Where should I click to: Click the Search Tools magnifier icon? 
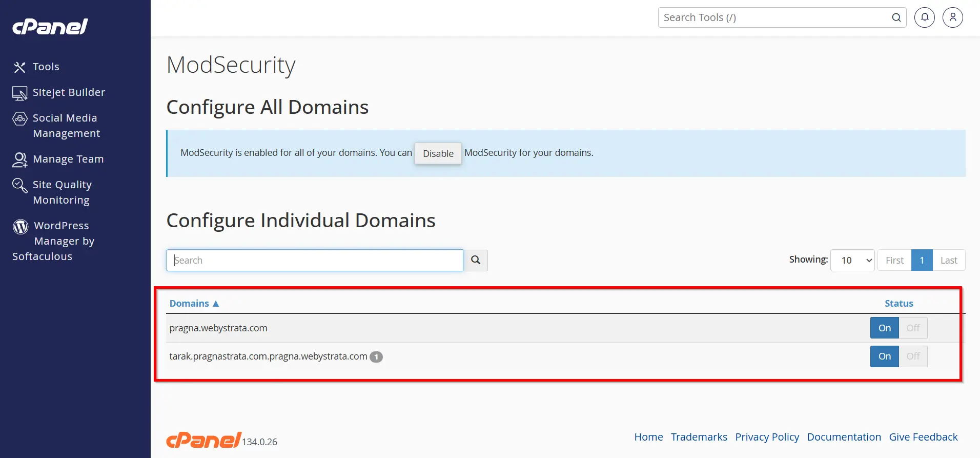(896, 17)
